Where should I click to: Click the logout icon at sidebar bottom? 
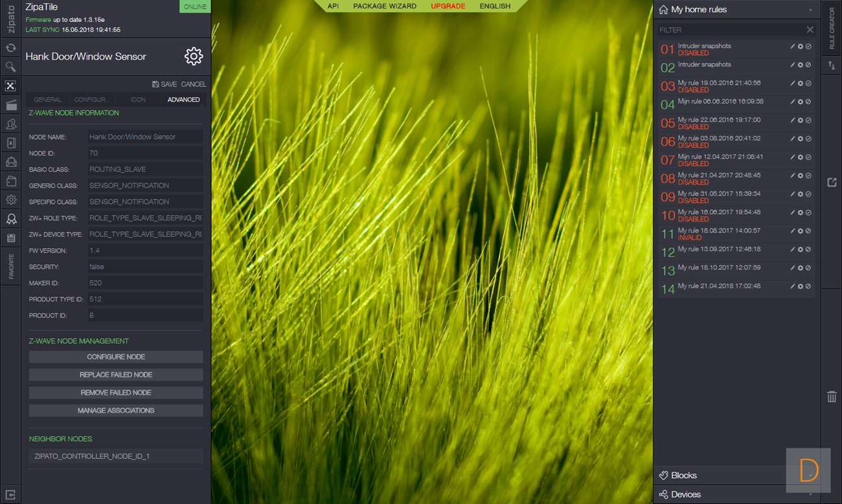pyautogui.click(x=10, y=495)
